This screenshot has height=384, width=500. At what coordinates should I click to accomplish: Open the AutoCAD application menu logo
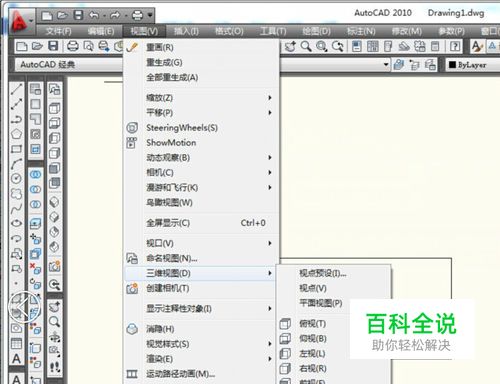19,21
